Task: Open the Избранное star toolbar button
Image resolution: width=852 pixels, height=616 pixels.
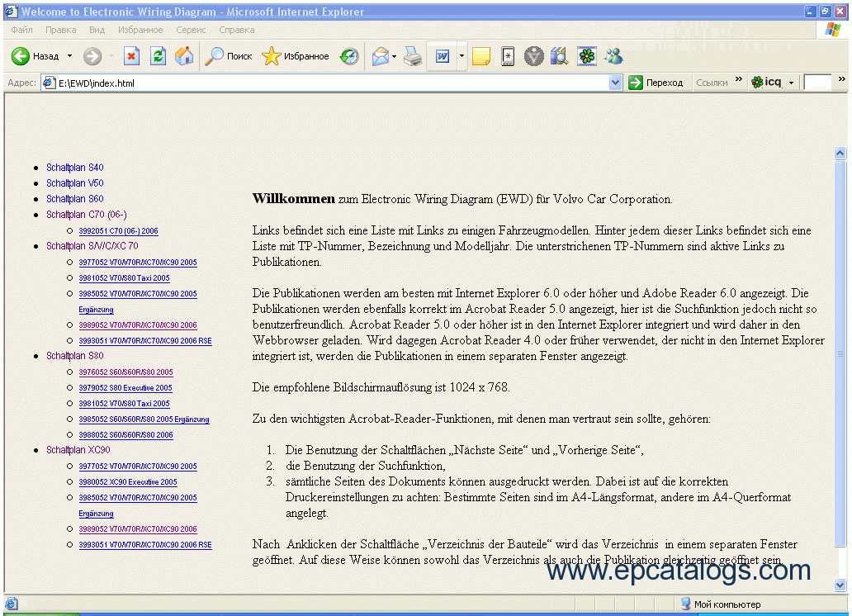Action: coord(296,56)
